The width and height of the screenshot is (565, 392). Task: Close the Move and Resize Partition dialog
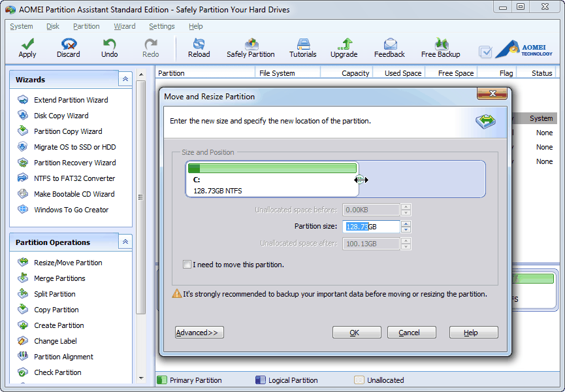pyautogui.click(x=492, y=93)
